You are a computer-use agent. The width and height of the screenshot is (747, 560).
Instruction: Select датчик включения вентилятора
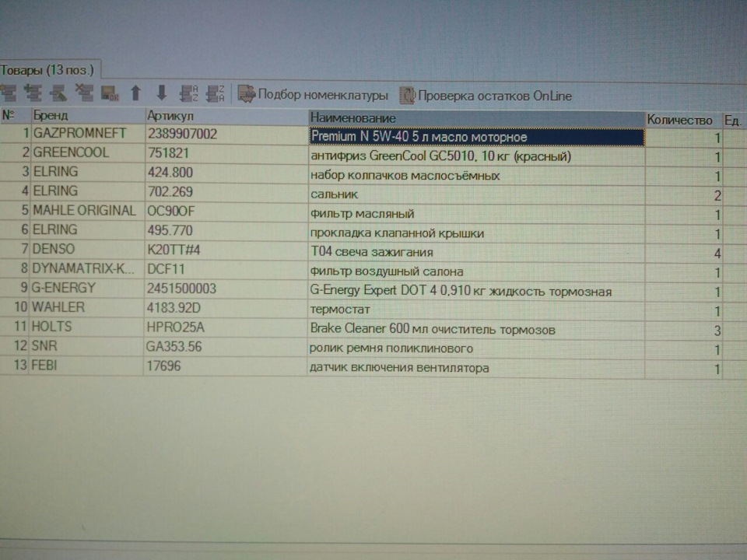coord(476,368)
